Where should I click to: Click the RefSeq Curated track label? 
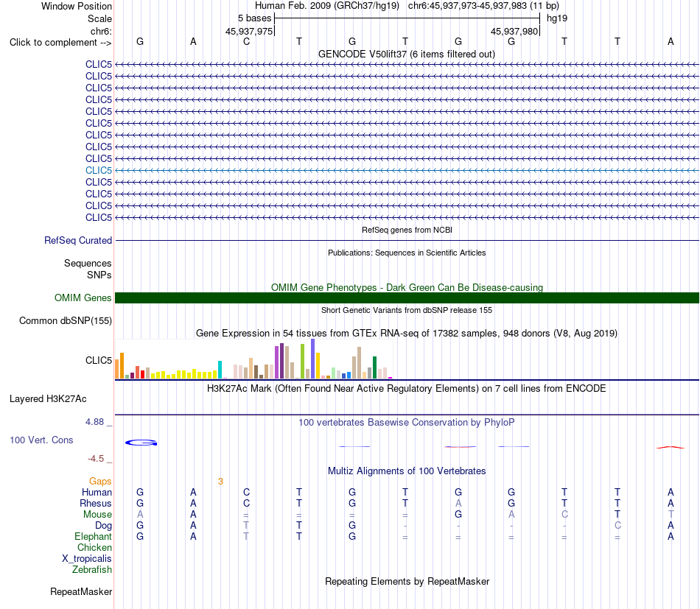[78, 241]
